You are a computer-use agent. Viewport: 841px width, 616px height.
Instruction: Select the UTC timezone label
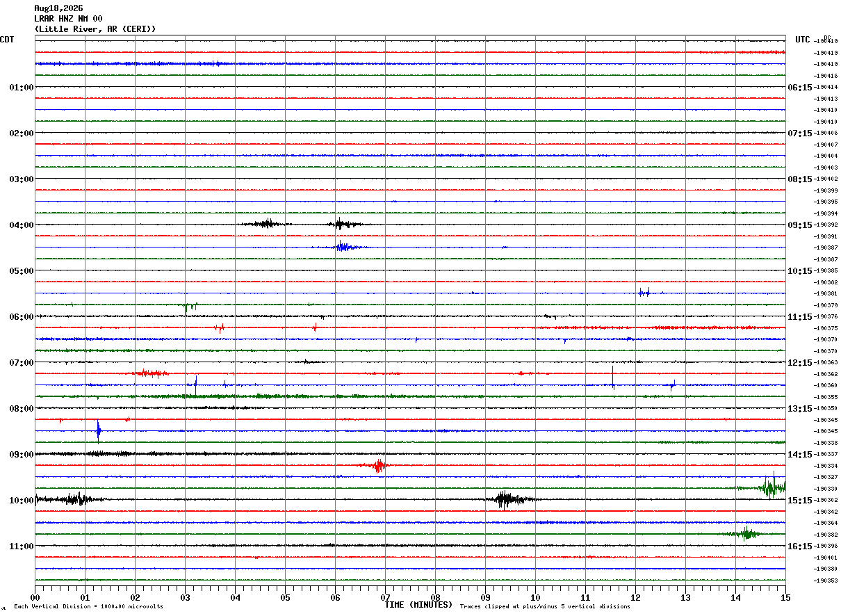pyautogui.click(x=803, y=40)
